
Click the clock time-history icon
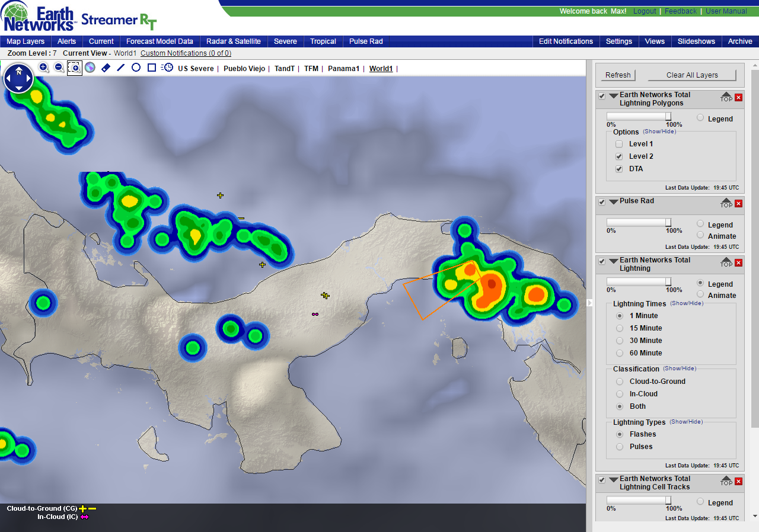point(167,68)
